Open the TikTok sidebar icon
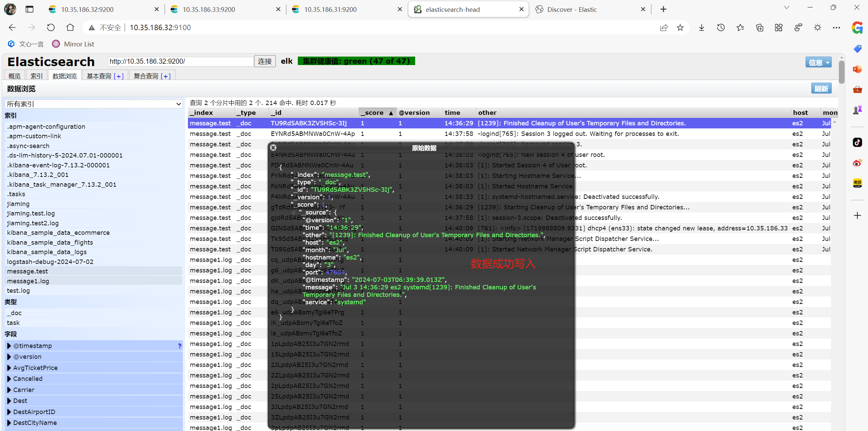868x431 pixels. coord(857,142)
